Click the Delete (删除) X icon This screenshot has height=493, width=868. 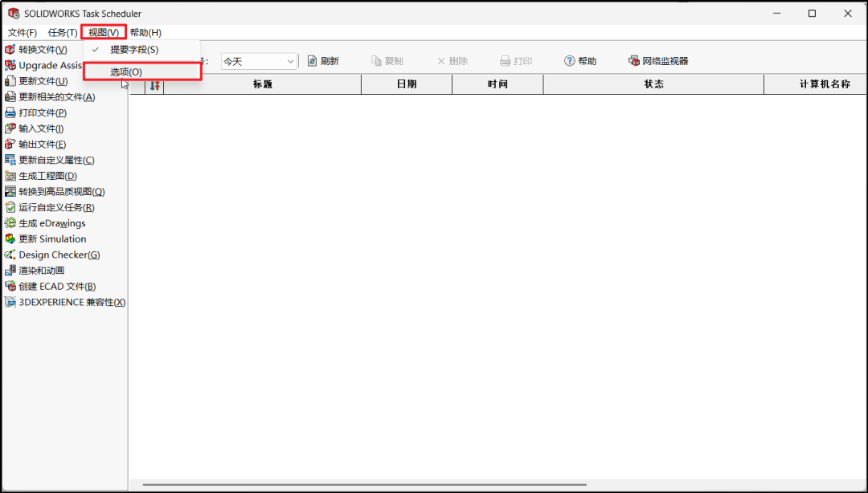(441, 61)
